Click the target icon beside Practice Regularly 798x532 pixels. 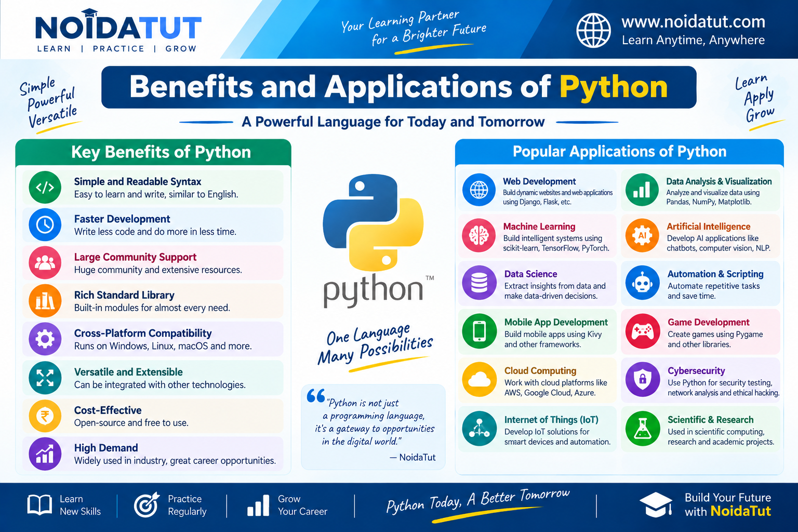(x=147, y=505)
